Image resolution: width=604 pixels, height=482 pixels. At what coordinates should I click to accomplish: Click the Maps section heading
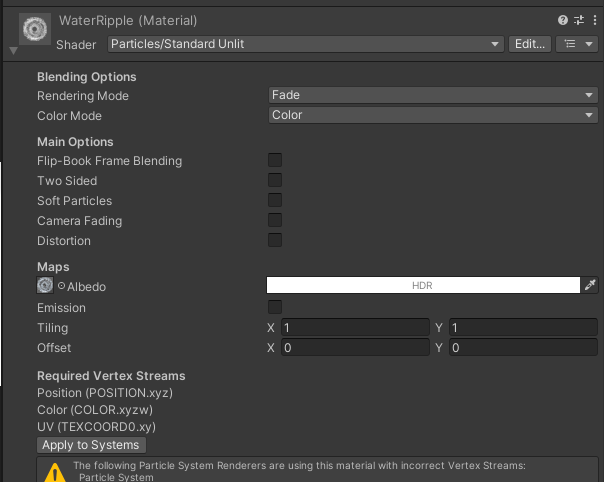click(53, 267)
